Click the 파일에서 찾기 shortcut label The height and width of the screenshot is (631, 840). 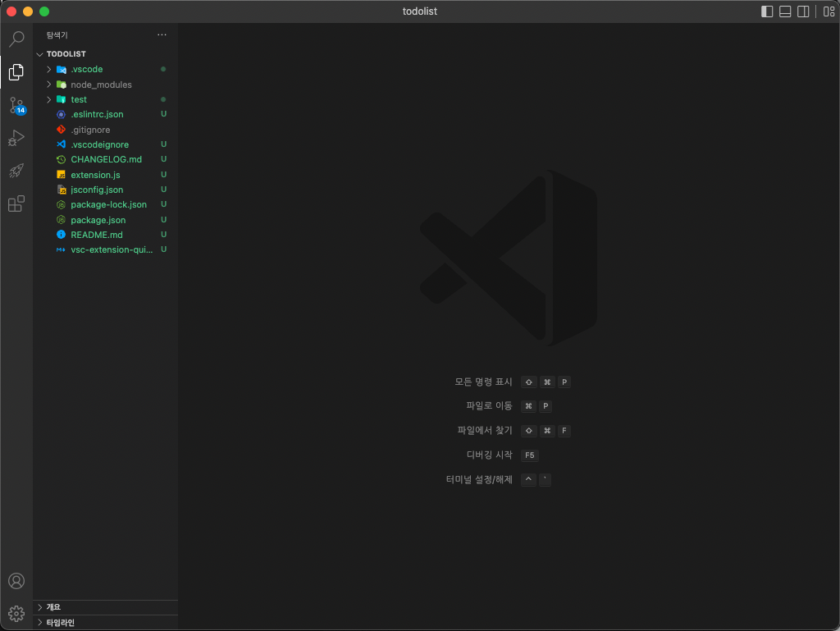click(x=485, y=431)
